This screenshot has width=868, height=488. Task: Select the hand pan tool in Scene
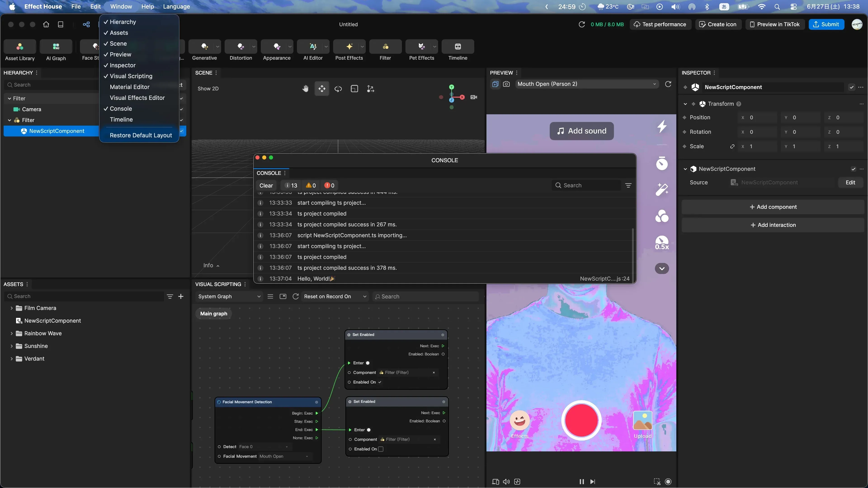click(305, 89)
